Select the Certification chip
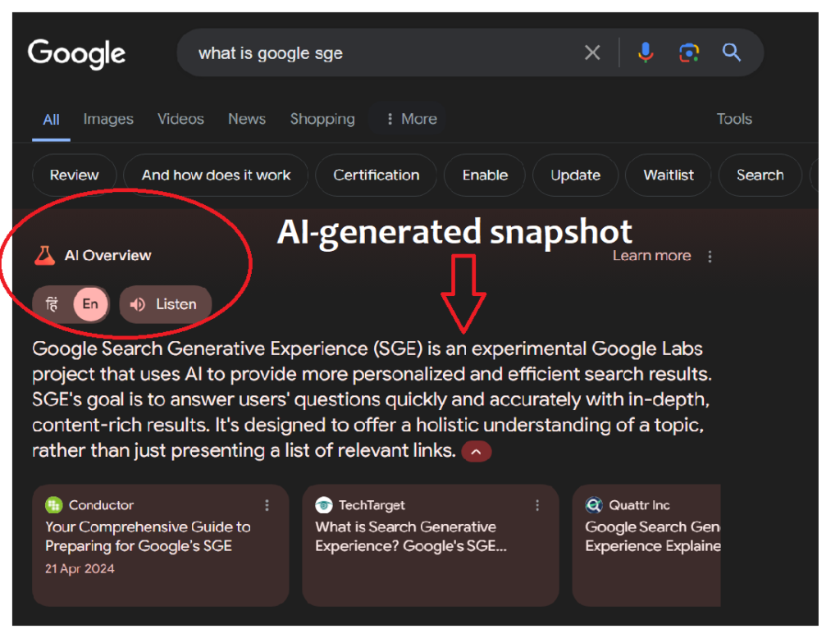 [x=376, y=175]
